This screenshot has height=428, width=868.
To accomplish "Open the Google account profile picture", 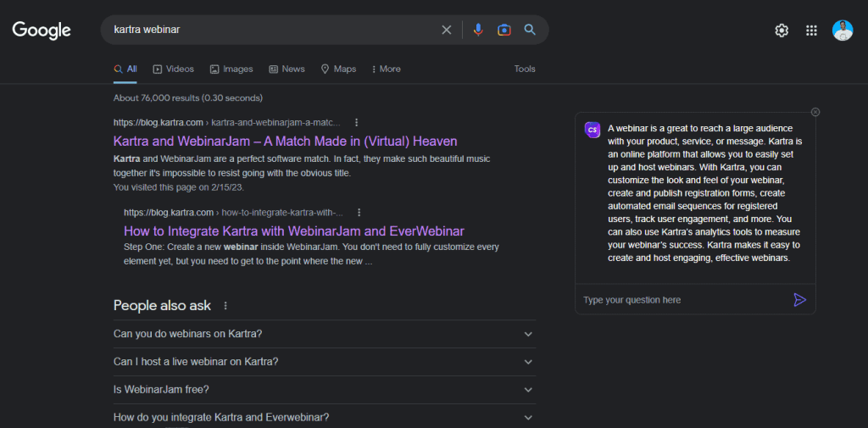I will (842, 31).
